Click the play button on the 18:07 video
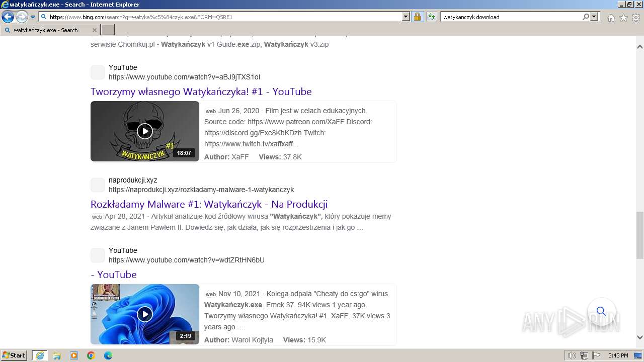The image size is (644, 362). [145, 131]
